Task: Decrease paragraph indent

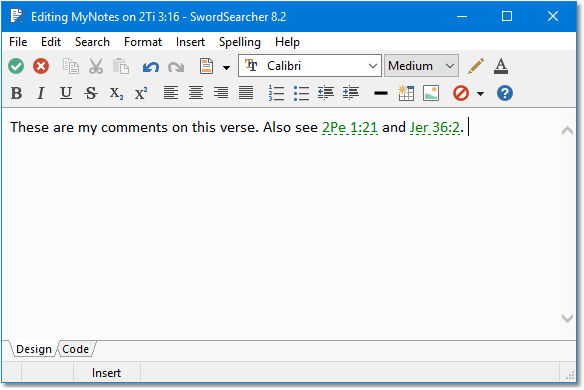Action: [x=326, y=93]
